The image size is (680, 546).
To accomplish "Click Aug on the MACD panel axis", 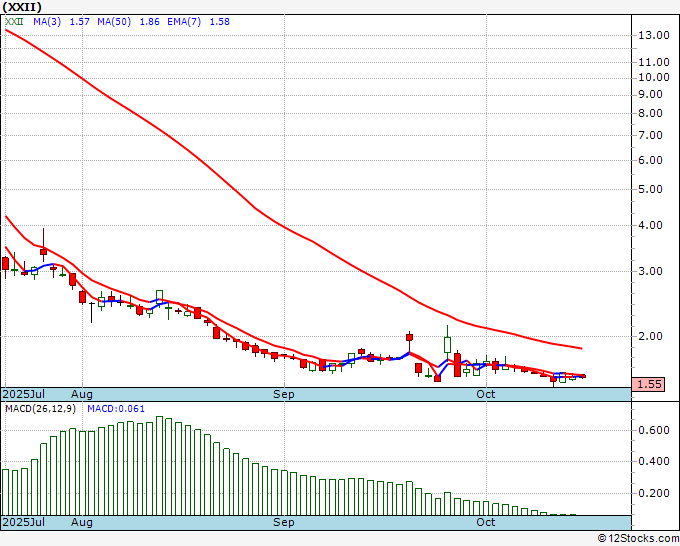I will (x=82, y=522).
